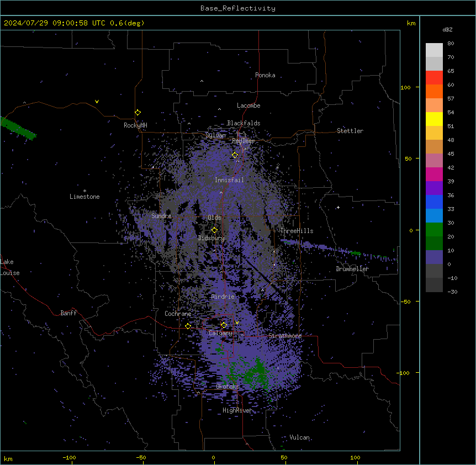The height and width of the screenshot is (465, 476).
Task: Click the Cochrane town label
Action: 178,314
